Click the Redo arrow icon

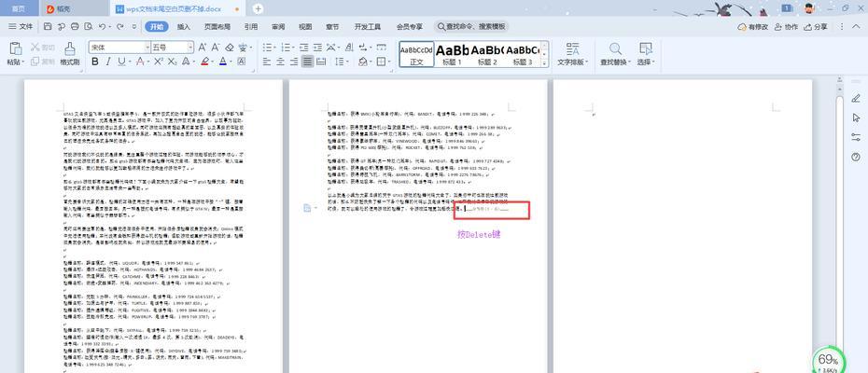tap(120, 26)
